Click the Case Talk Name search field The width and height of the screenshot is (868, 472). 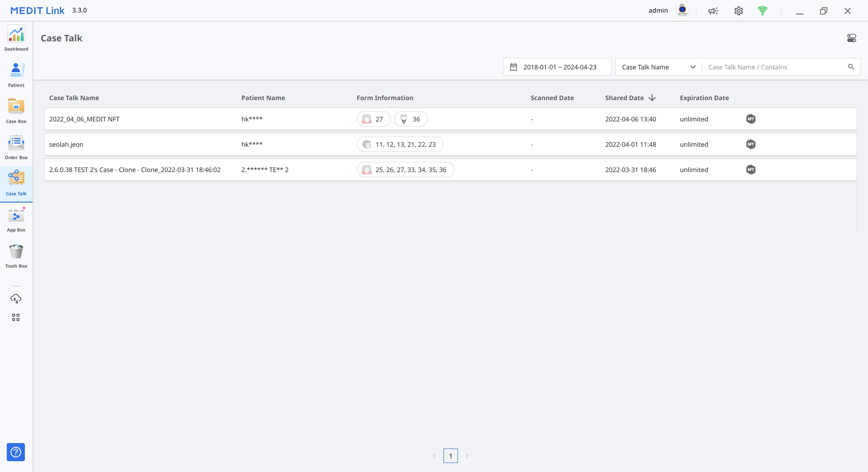[775, 67]
